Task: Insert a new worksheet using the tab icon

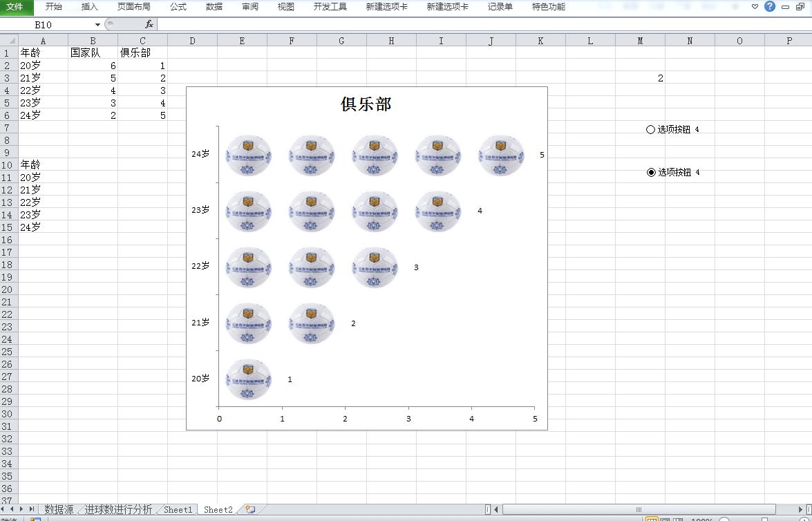Action: (252, 509)
